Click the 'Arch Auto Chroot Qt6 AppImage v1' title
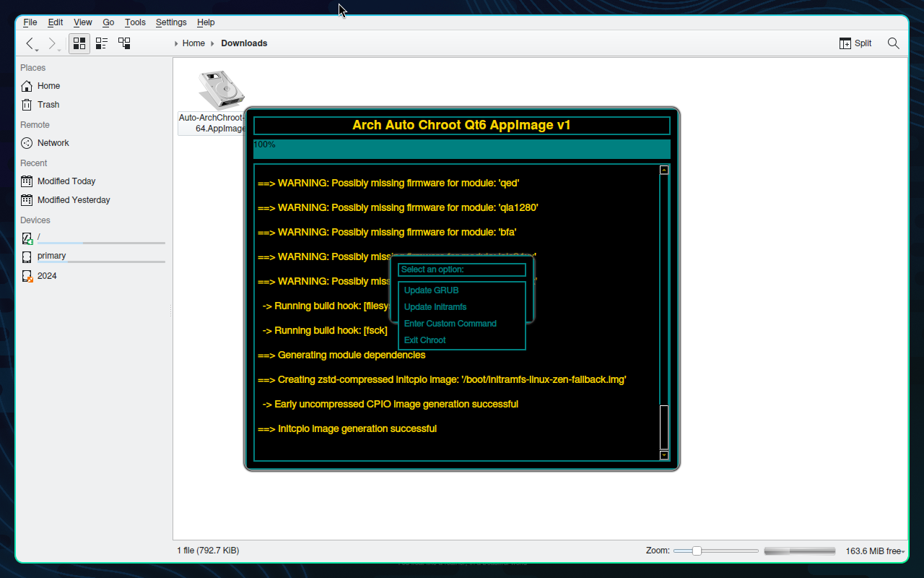 (x=462, y=125)
